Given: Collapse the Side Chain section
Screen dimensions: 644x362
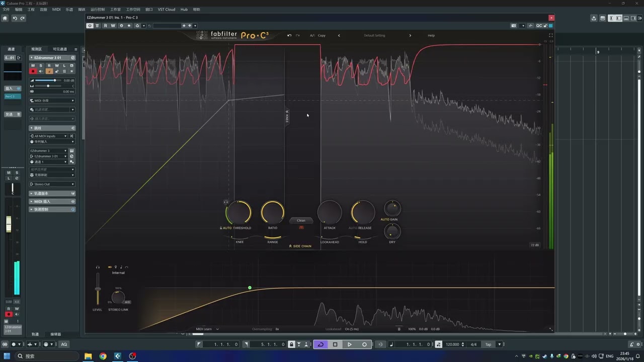Looking at the screenshot, I should [300, 246].
